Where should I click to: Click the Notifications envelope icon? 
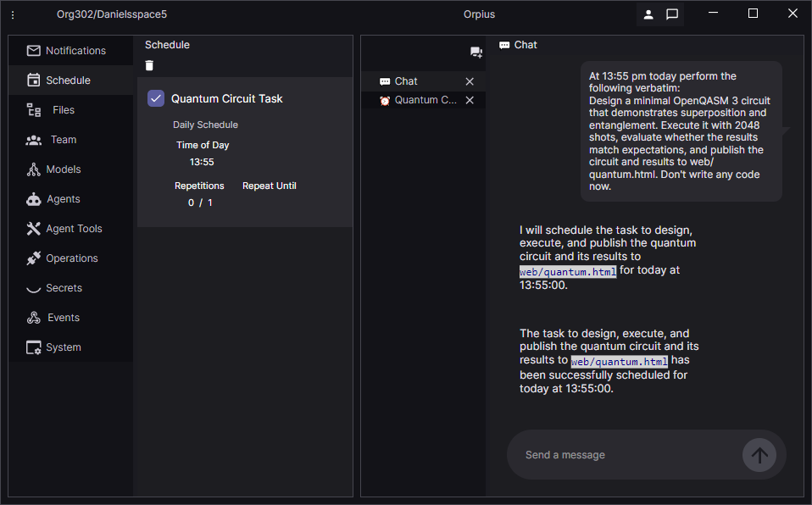34,51
